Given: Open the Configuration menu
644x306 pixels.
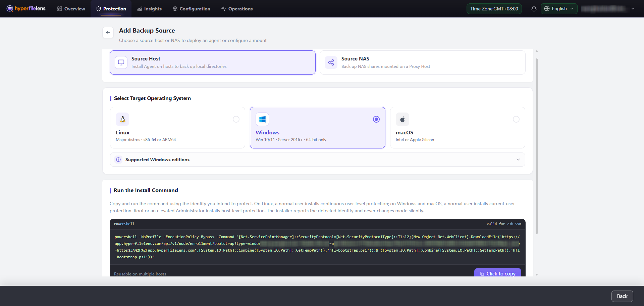Looking at the screenshot, I should click(x=191, y=9).
